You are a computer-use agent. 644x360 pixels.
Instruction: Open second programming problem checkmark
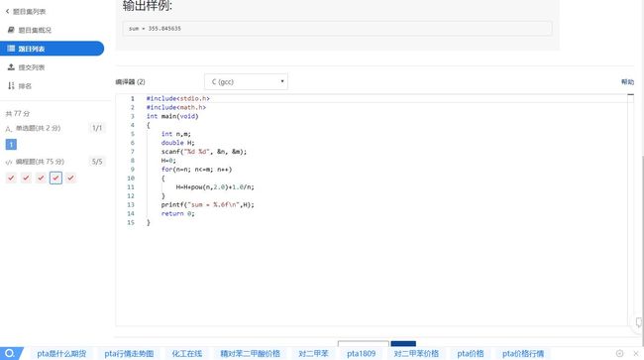[x=26, y=178]
